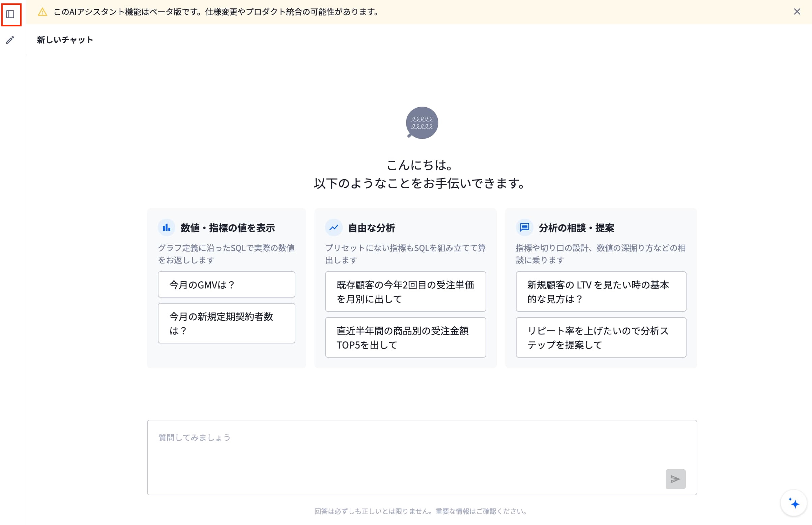Choose the 今月の新規定期契約者数は？ prompt

[x=227, y=323]
